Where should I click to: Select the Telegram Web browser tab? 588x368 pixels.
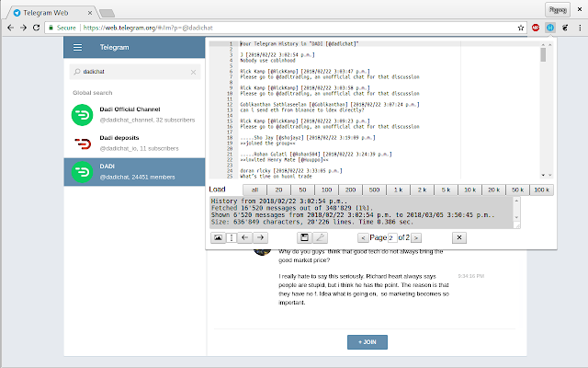pyautogui.click(x=51, y=13)
